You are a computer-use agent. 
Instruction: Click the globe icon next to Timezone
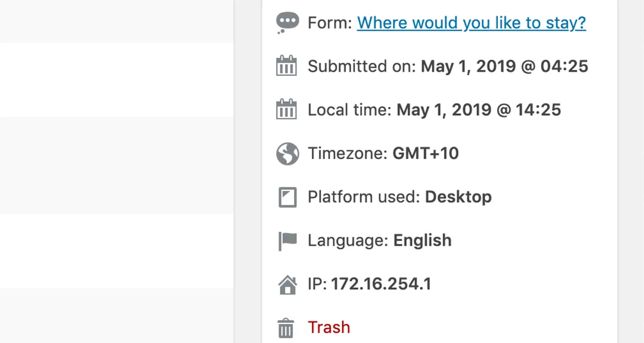287,153
